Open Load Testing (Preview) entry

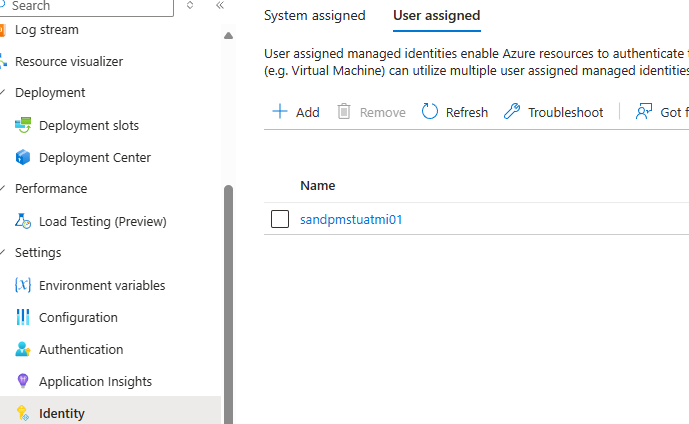[103, 221]
